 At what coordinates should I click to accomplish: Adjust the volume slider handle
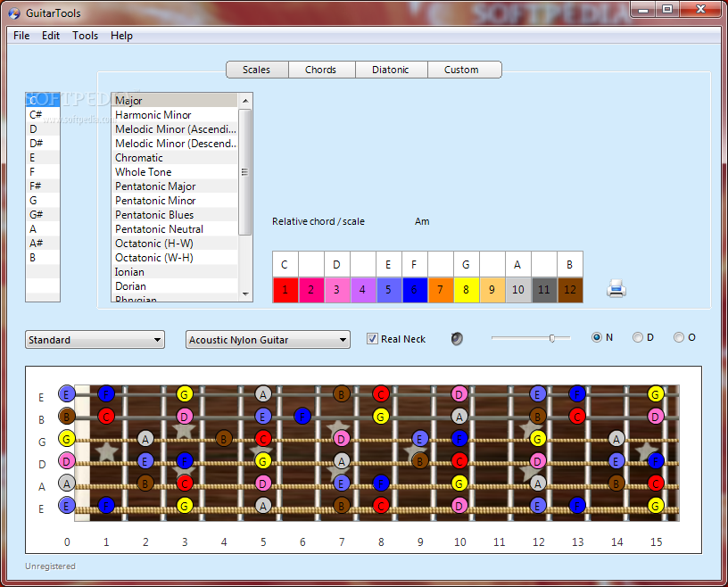pos(552,338)
